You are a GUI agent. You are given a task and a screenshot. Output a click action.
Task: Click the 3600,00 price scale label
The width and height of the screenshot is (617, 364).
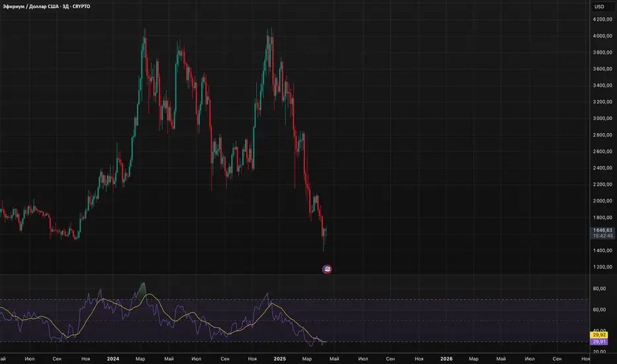[602, 69]
